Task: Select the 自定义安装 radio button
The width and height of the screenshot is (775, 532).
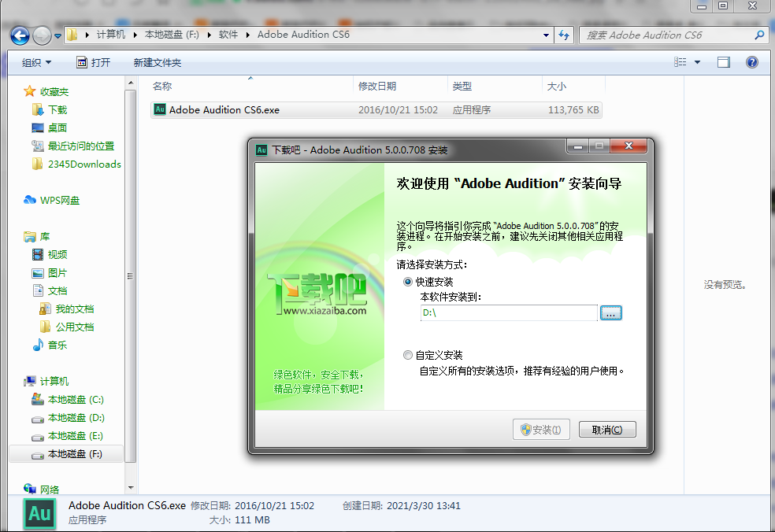Action: point(408,355)
